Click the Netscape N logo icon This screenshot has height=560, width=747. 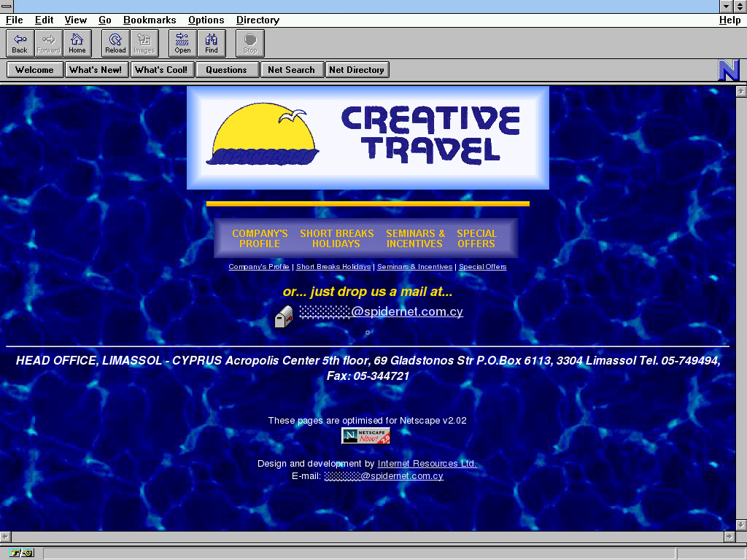coord(729,70)
